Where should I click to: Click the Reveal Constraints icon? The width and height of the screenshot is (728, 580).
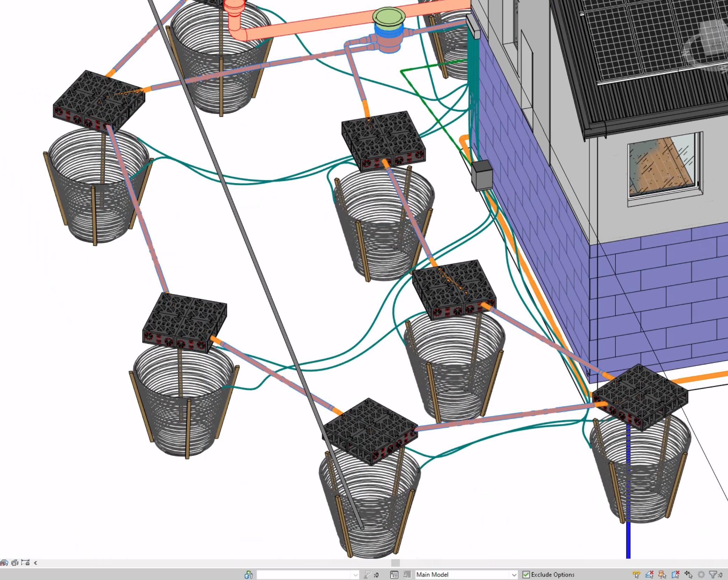pyautogui.click(x=25, y=563)
